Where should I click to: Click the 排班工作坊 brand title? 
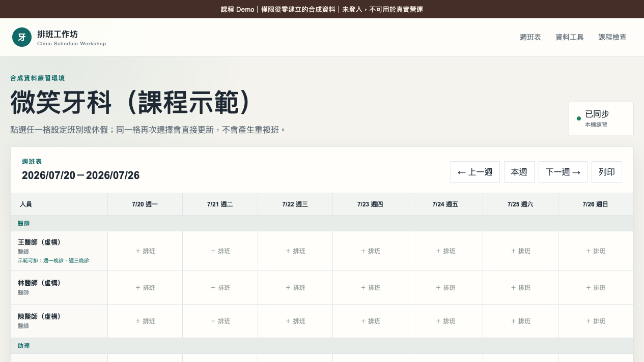click(58, 34)
